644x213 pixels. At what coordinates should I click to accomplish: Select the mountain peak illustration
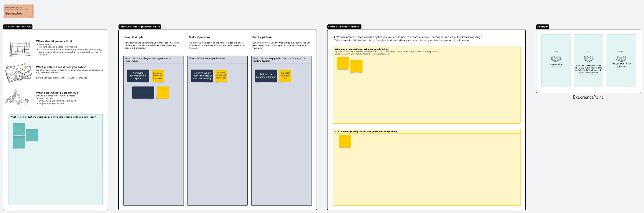click(18, 98)
